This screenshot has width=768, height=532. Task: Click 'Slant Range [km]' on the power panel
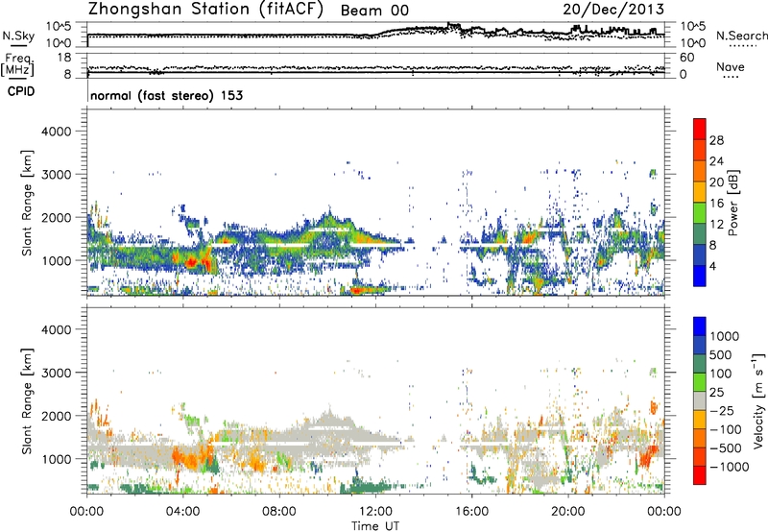[x=27, y=203]
